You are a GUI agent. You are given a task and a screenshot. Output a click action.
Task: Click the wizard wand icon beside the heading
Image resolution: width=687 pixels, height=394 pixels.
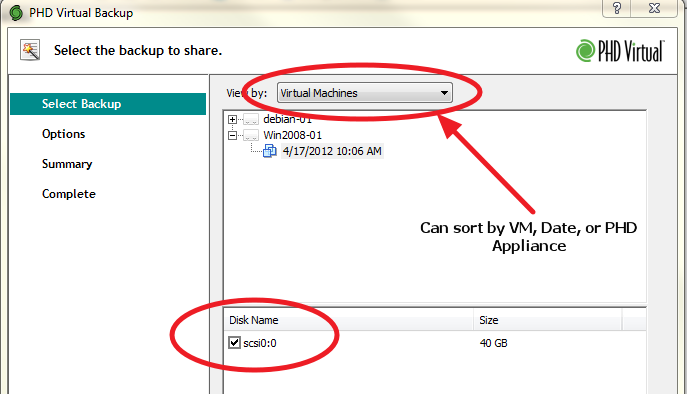30,50
